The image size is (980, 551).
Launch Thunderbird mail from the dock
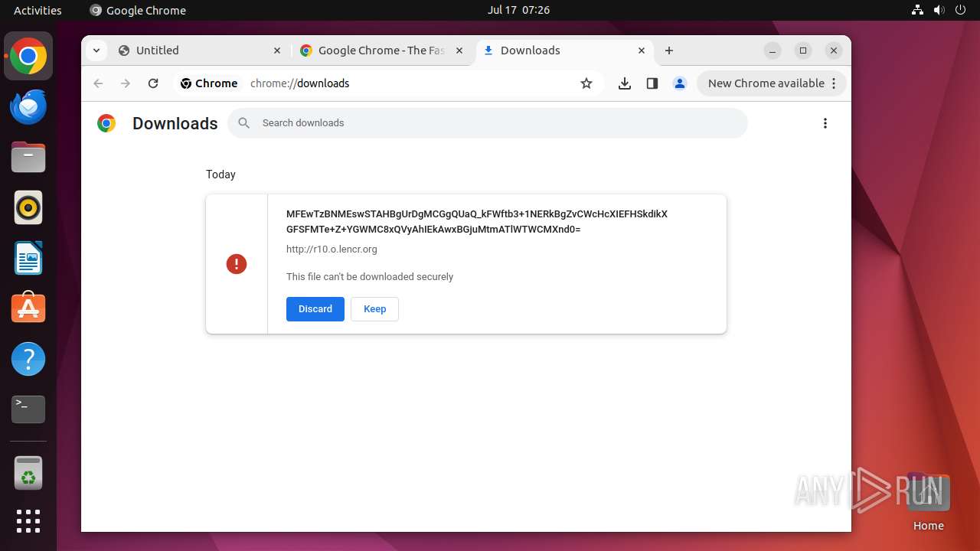pos(28,106)
